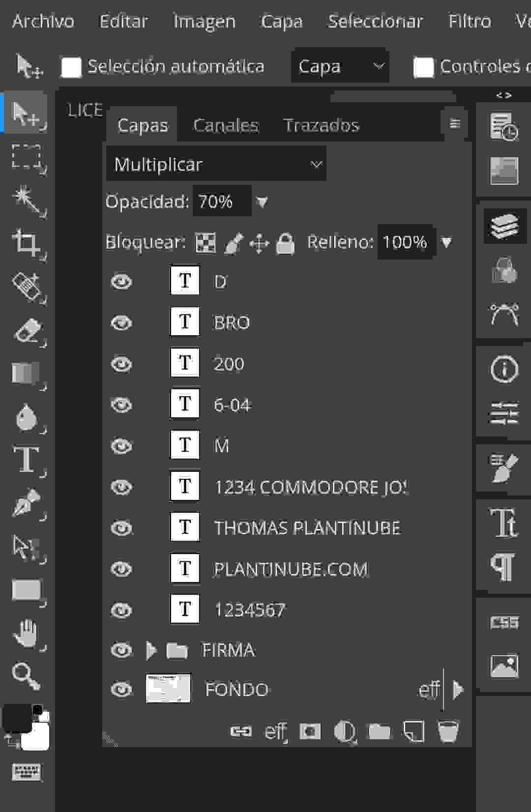Open the Multiplicar blend mode dropdown
531x812 pixels.
coord(216,164)
